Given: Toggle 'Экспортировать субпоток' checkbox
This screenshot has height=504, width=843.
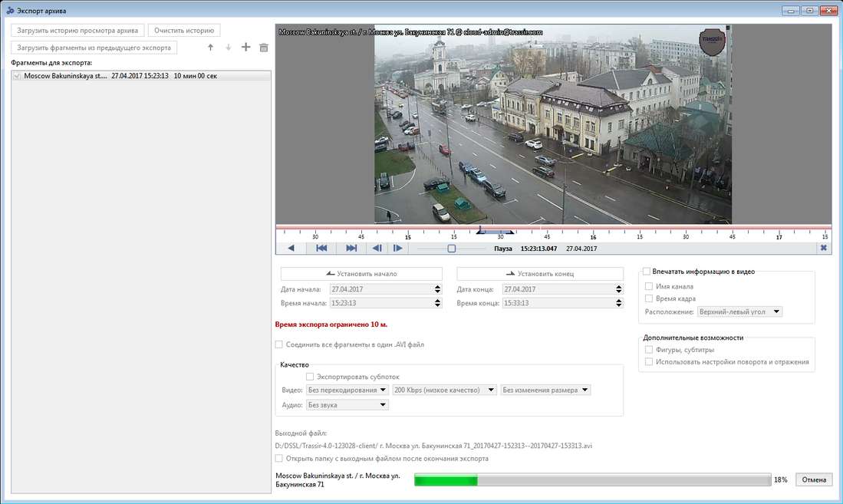Looking at the screenshot, I should pos(310,377).
